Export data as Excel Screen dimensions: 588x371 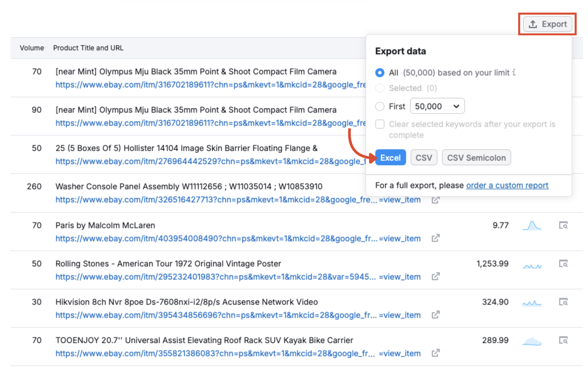coord(390,158)
